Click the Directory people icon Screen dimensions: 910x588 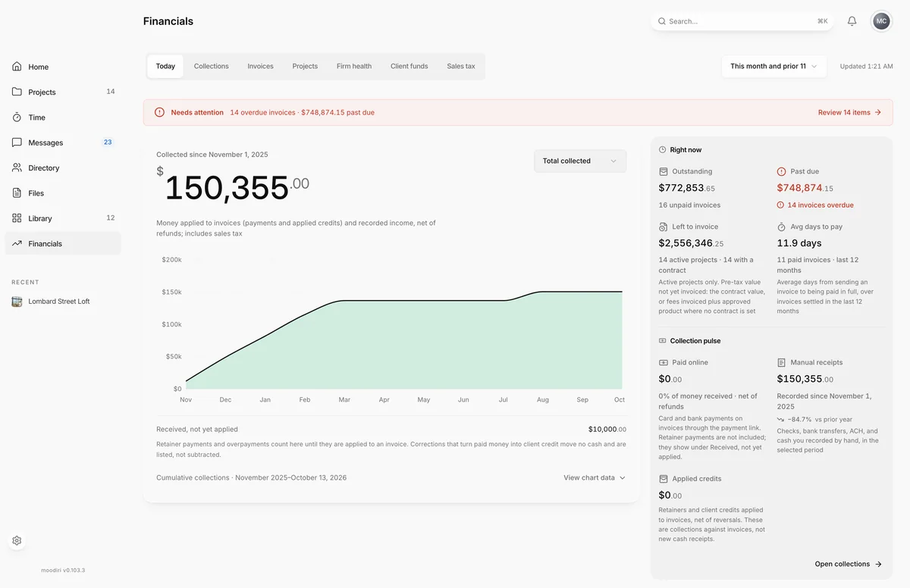pos(17,167)
